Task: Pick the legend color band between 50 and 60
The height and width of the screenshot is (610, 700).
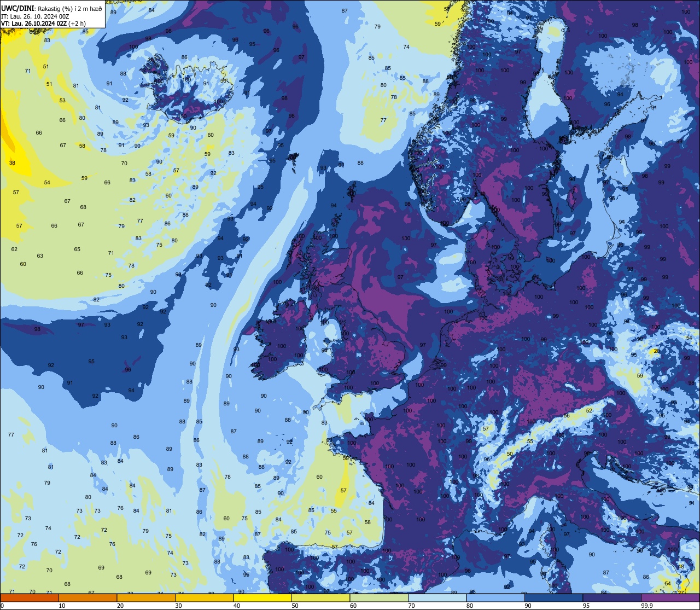Action: tap(320, 597)
